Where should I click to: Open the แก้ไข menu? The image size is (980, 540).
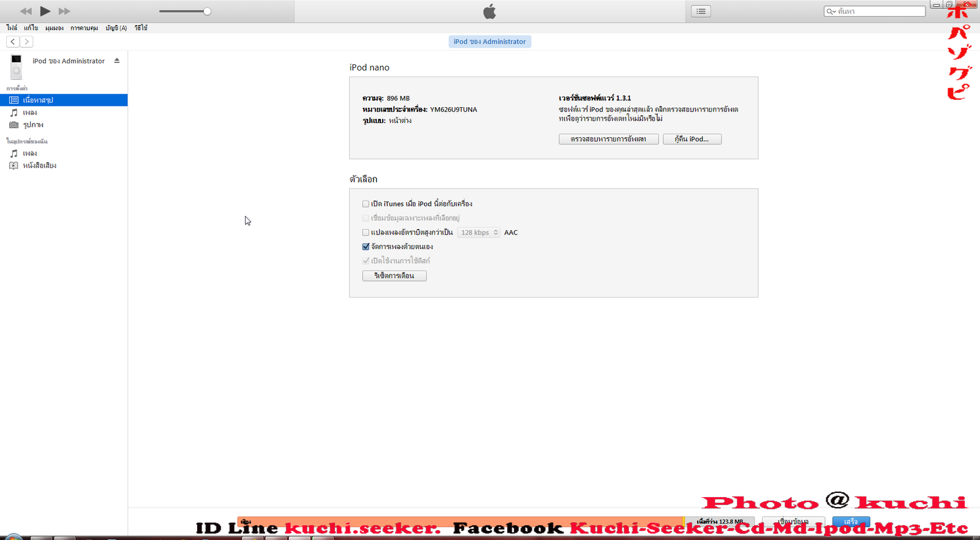(x=31, y=28)
